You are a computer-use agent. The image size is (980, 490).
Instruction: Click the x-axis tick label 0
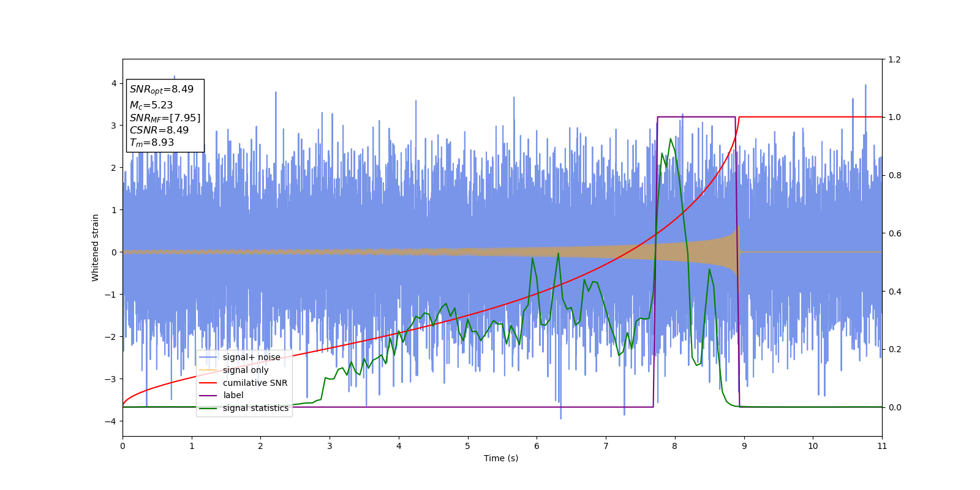[123, 446]
